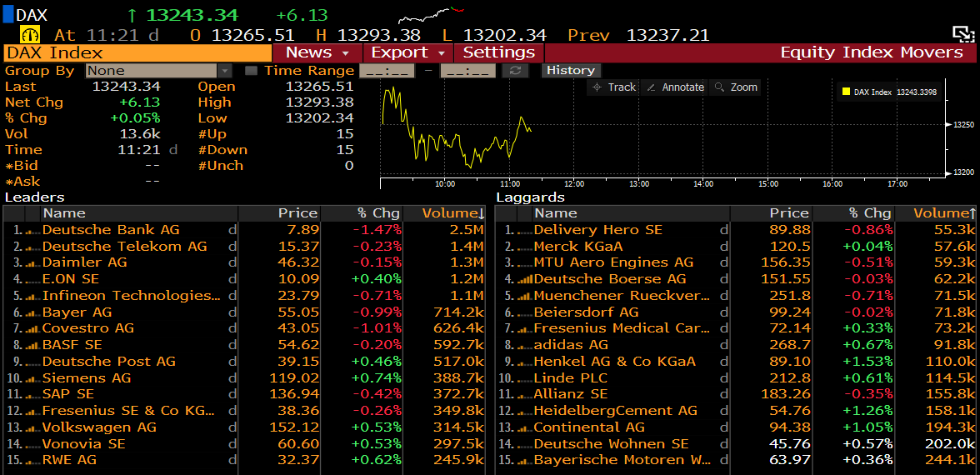
Task: Click the mini chart icon beside Beiersdorf AG
Action: click(524, 312)
